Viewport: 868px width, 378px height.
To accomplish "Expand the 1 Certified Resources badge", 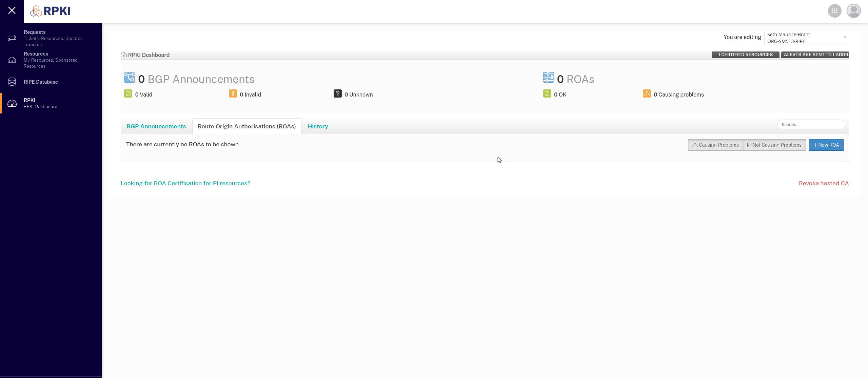I will tap(745, 55).
